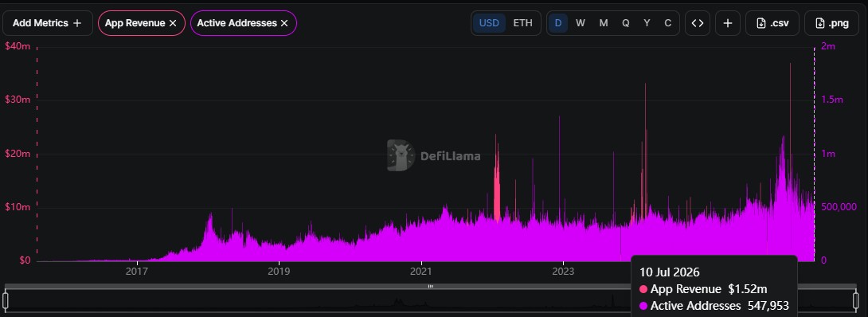Open the embed code button
868x317 pixels.
pos(698,23)
